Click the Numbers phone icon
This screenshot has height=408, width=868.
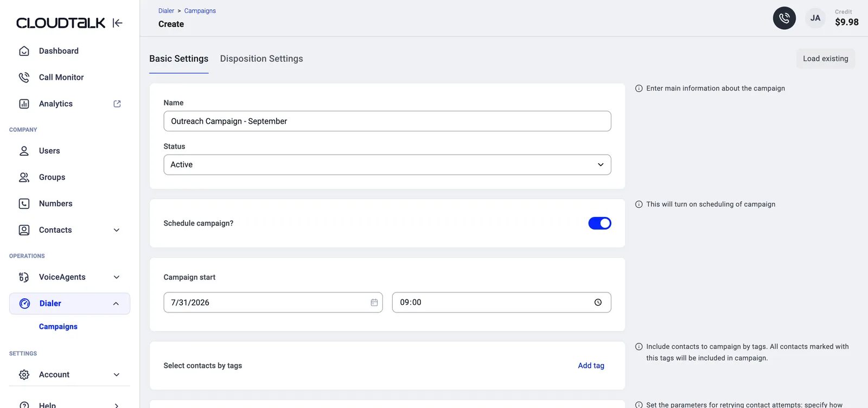coord(24,203)
